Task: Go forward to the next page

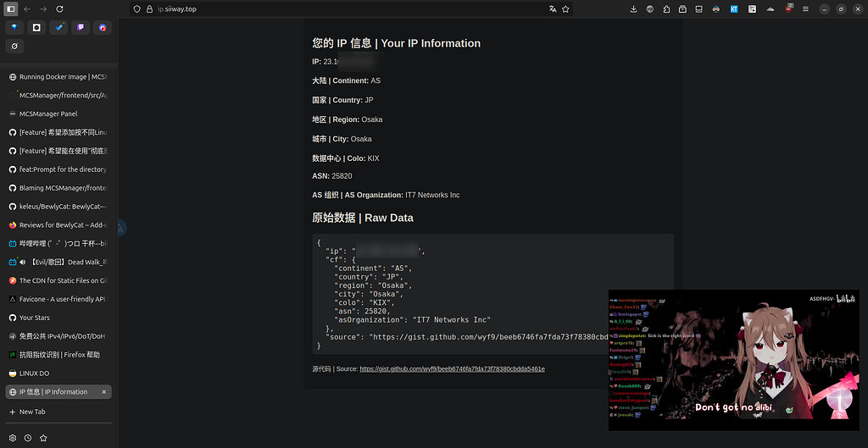Action: tap(43, 8)
